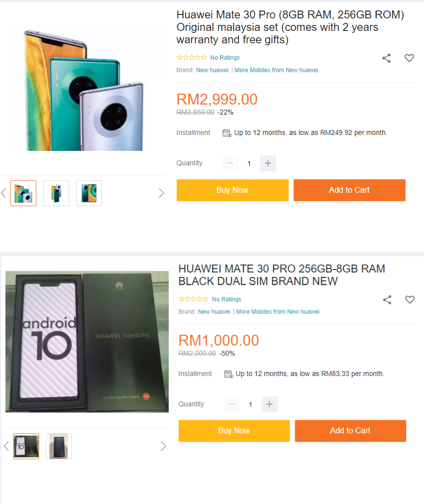Viewport: 424px width, 504px height.
Task: Favorite the RM1,000.00 Mate 30 Pro listing
Action: [410, 300]
